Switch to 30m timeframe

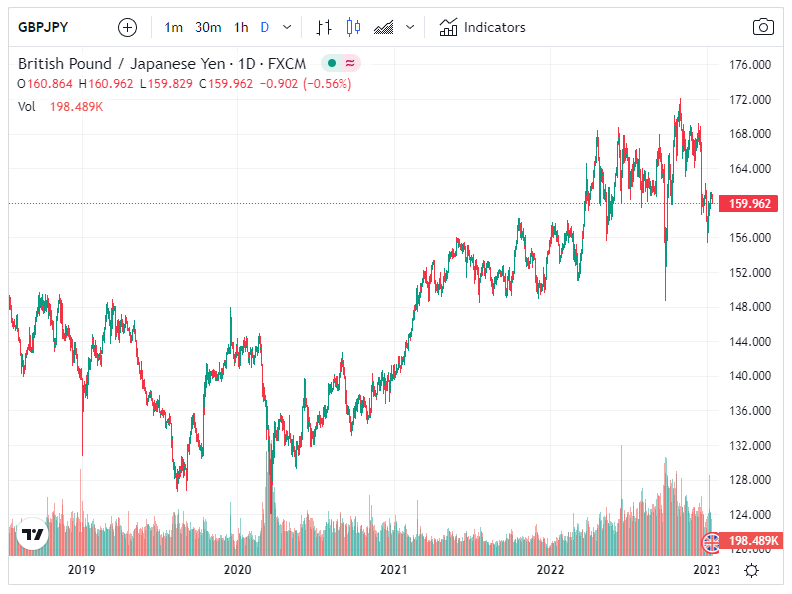[208, 27]
